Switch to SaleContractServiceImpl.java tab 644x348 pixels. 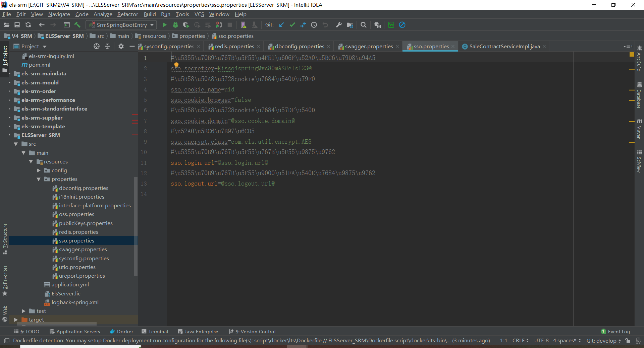point(504,46)
